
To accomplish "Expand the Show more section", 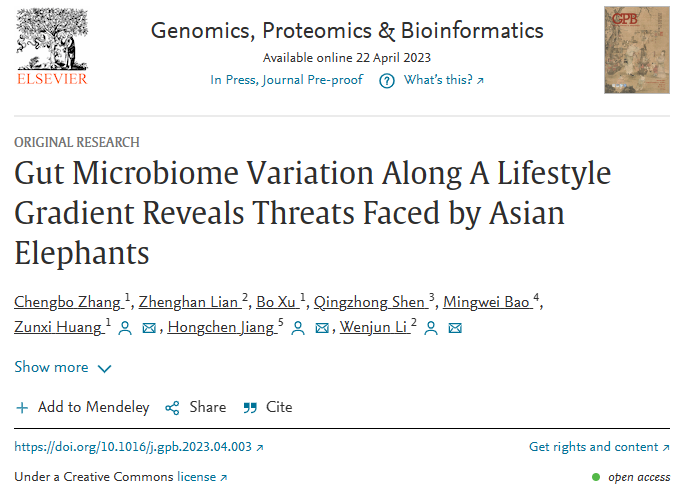I will (63, 368).
